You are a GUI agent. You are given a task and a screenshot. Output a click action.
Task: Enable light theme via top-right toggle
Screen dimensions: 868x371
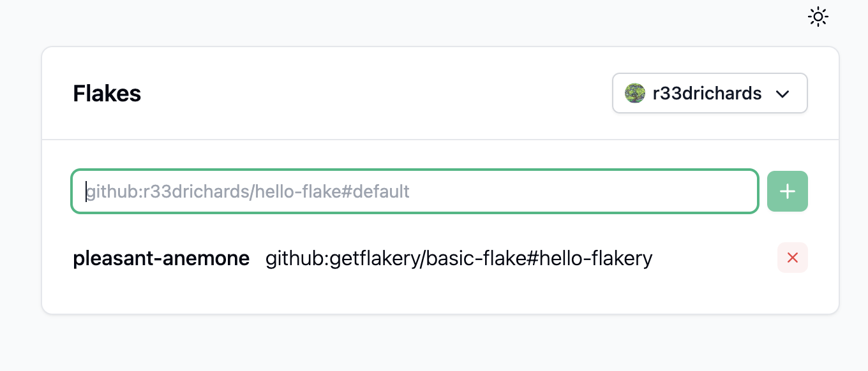[818, 17]
